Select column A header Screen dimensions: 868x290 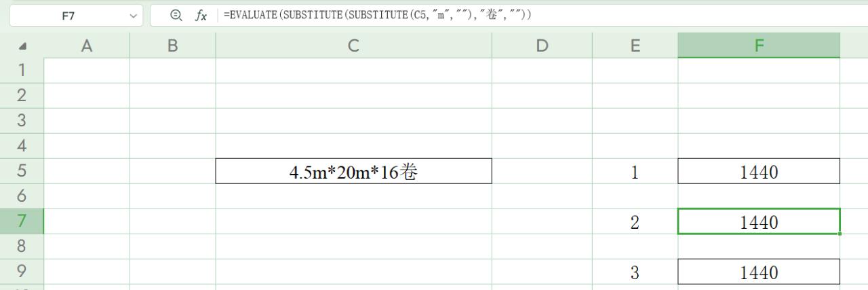87,46
